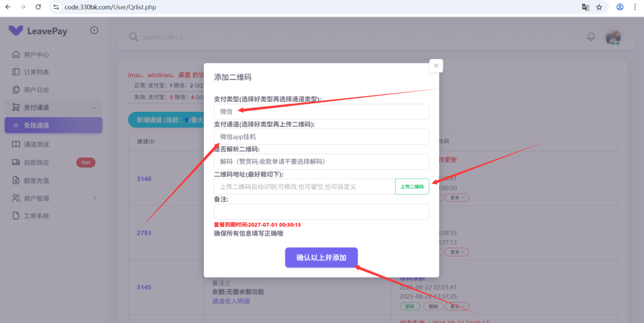Image resolution: width=644 pixels, height=323 pixels.
Task: Focus the 备注 input field
Action: 321,212
